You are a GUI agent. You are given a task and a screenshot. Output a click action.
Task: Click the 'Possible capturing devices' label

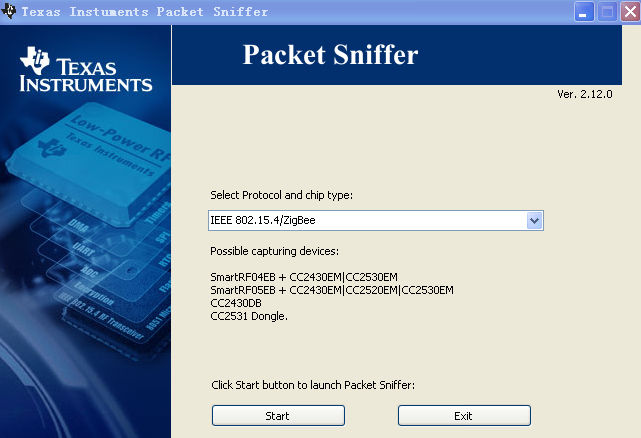[275, 250]
